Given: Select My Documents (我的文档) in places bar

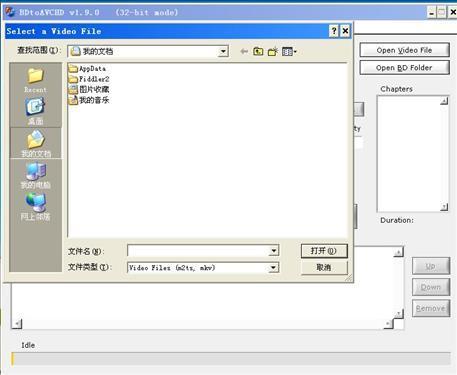Looking at the screenshot, I should click(36, 143).
